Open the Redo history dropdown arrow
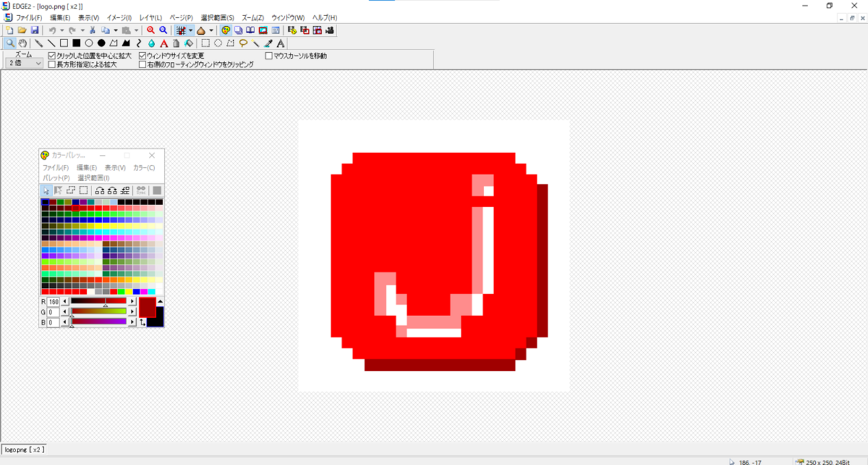This screenshot has width=868, height=465. pos(82,30)
